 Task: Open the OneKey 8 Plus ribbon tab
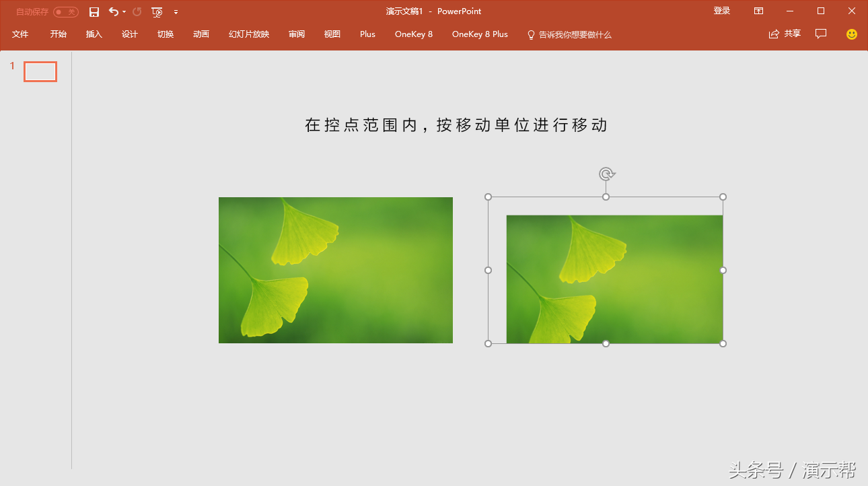pos(480,34)
